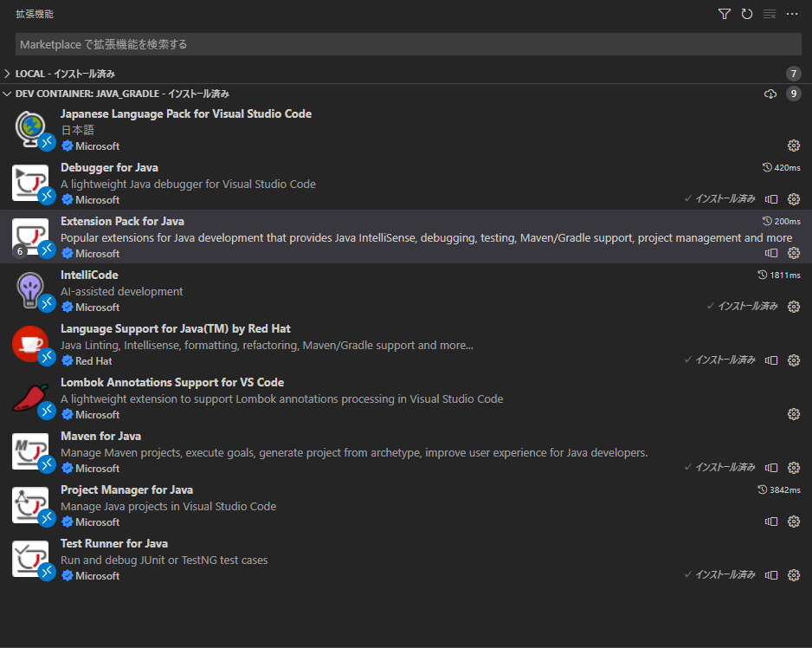Click Extension Pack bundle count badge 6

20,251
